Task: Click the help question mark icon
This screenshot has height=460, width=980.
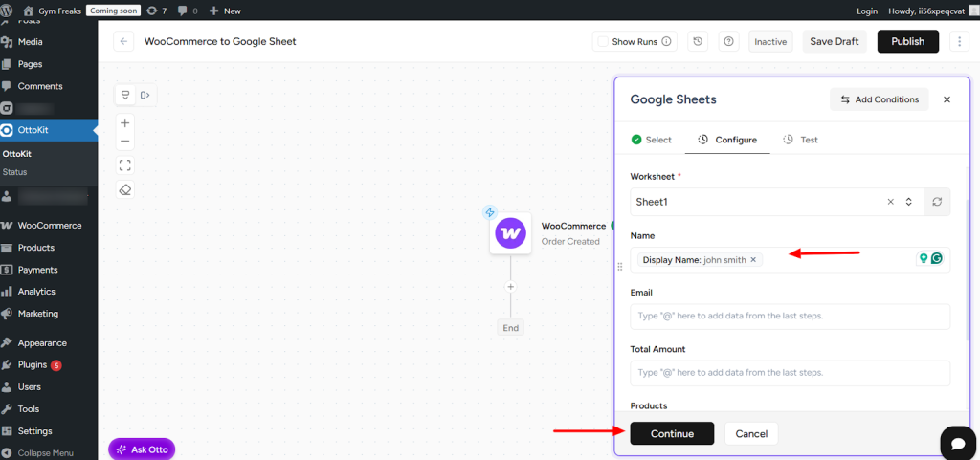Action: pyautogui.click(x=729, y=41)
